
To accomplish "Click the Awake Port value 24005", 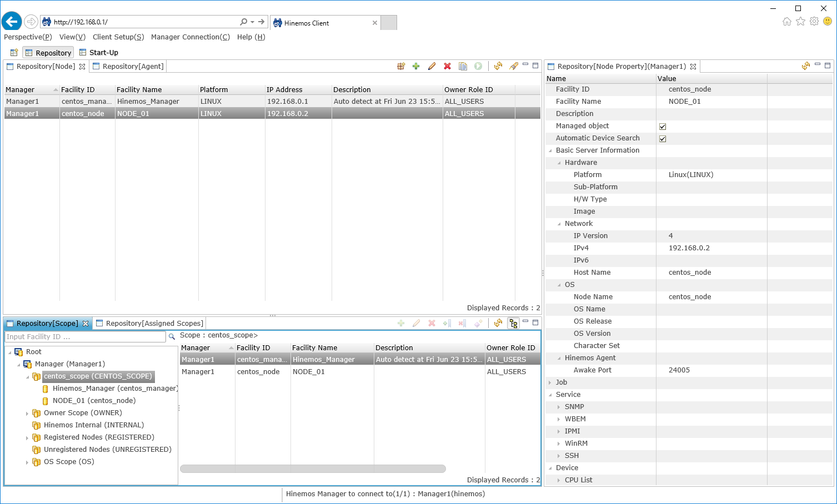I will [x=679, y=370].
